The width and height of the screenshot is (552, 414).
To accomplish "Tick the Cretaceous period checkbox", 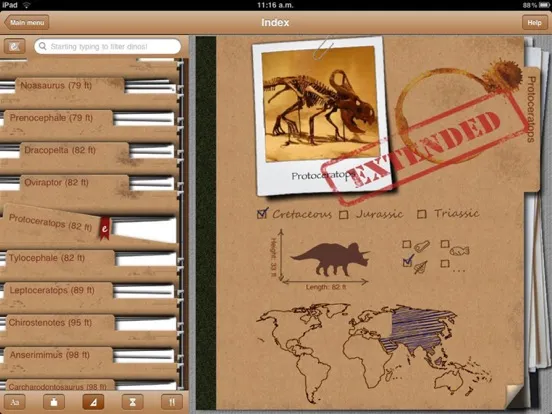I will [x=262, y=213].
